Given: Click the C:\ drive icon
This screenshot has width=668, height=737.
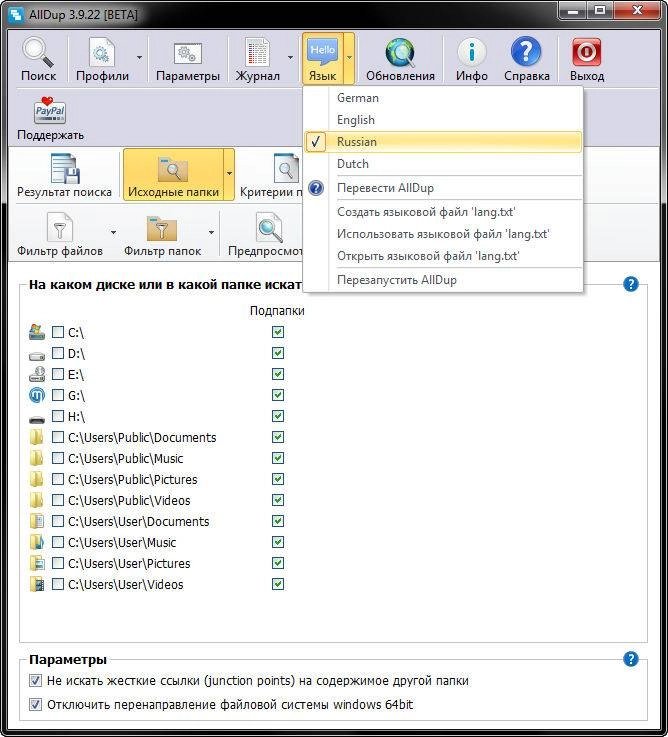Looking at the screenshot, I should pos(37,332).
